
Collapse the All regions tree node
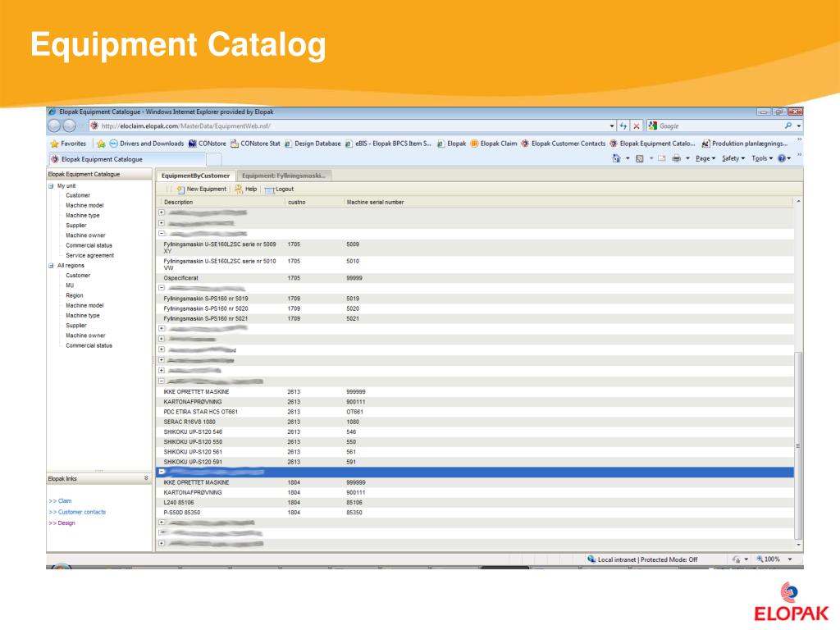[x=51, y=266]
